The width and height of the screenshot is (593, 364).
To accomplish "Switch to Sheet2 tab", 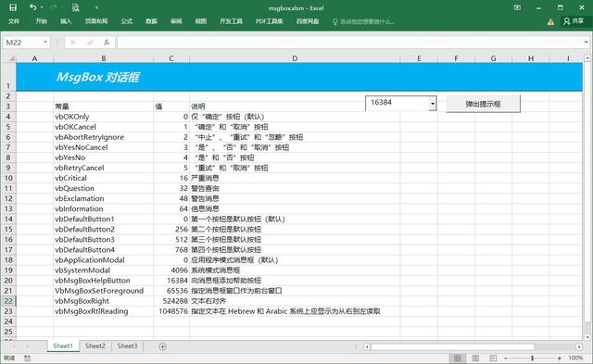I will (x=95, y=345).
